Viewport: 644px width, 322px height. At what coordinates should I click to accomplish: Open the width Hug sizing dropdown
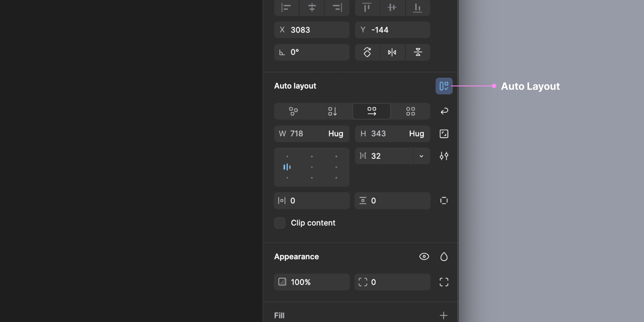pos(335,134)
